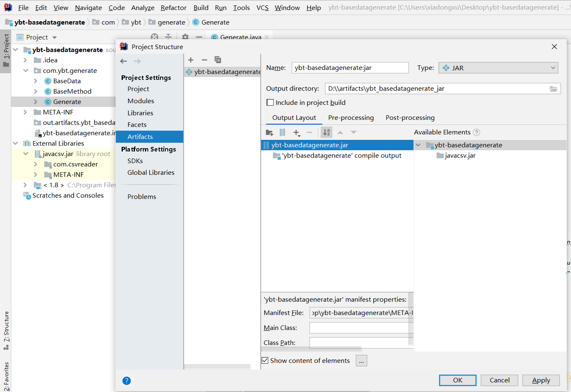Open the Build menu

tap(201, 7)
